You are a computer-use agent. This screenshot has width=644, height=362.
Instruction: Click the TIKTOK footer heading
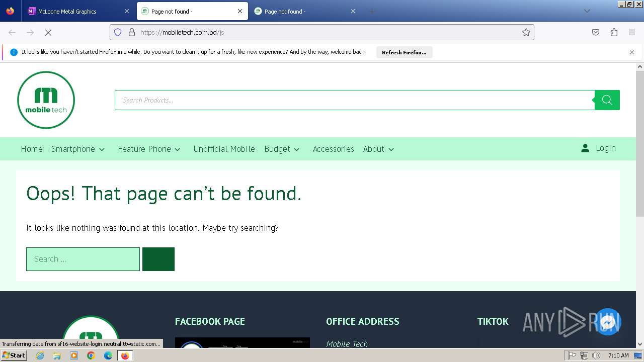tap(493, 321)
